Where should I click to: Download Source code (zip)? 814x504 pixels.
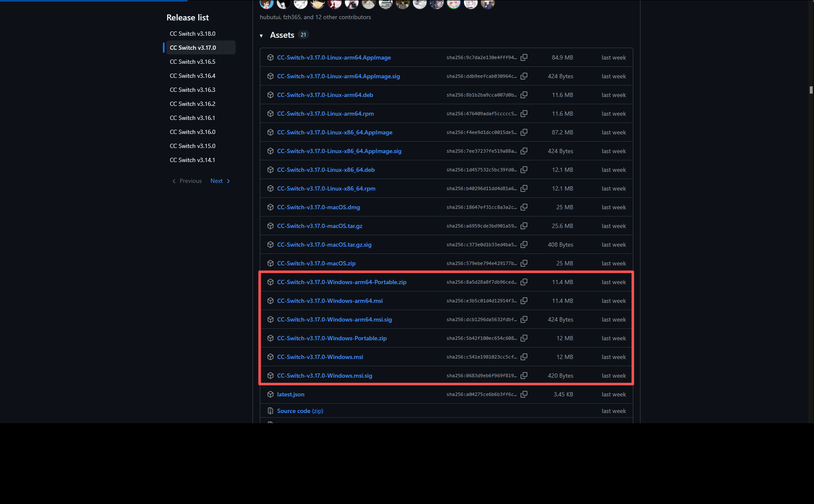tap(300, 411)
